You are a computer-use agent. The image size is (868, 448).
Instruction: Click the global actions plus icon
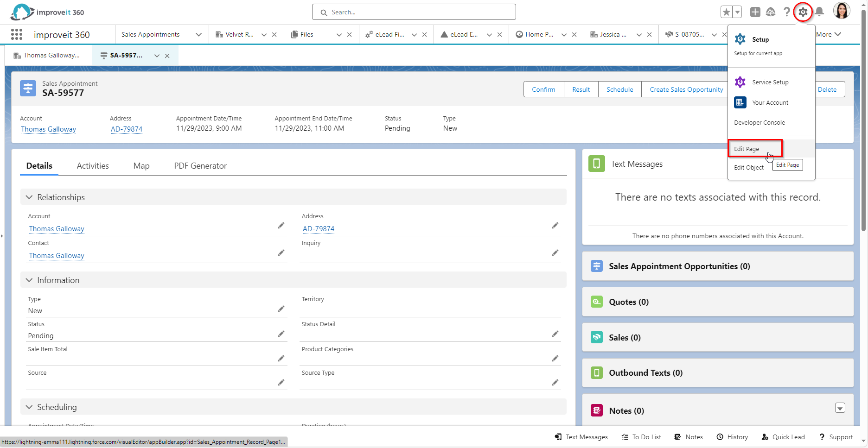[755, 12]
